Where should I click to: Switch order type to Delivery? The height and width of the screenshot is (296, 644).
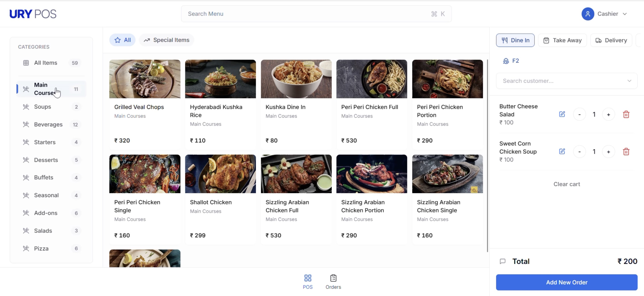[x=611, y=40]
